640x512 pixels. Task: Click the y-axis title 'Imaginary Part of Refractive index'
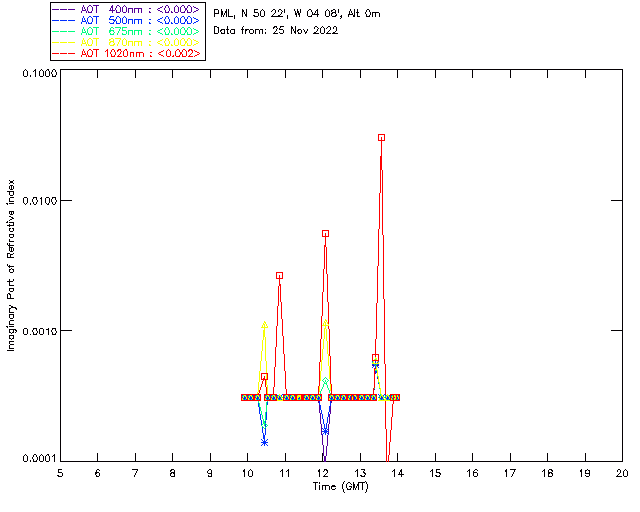pyautogui.click(x=11, y=265)
